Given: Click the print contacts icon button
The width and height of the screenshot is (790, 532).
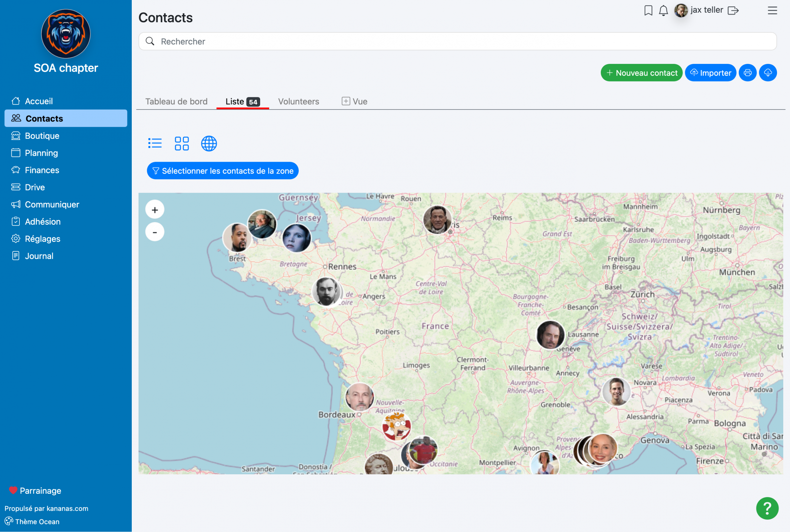Looking at the screenshot, I should point(747,73).
